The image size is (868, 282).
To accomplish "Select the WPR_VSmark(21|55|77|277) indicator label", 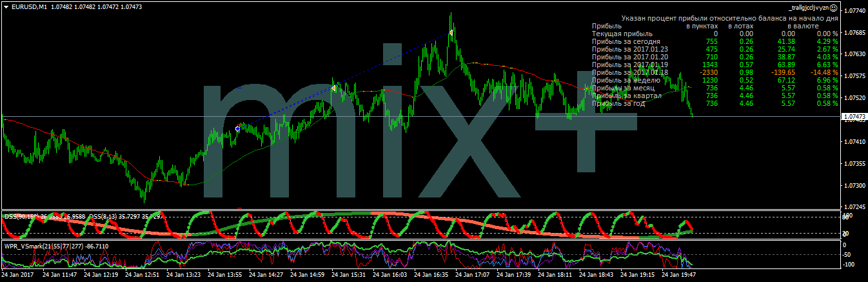I will 55,246.
